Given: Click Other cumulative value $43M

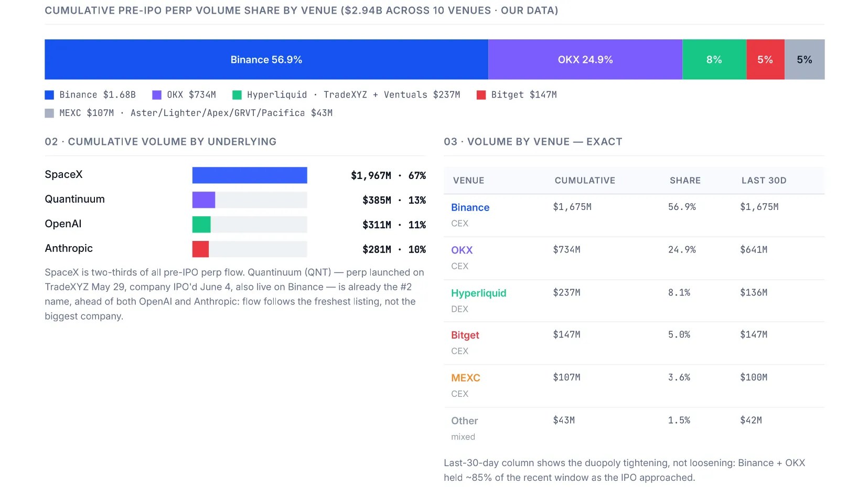Looking at the screenshot, I should tap(564, 420).
